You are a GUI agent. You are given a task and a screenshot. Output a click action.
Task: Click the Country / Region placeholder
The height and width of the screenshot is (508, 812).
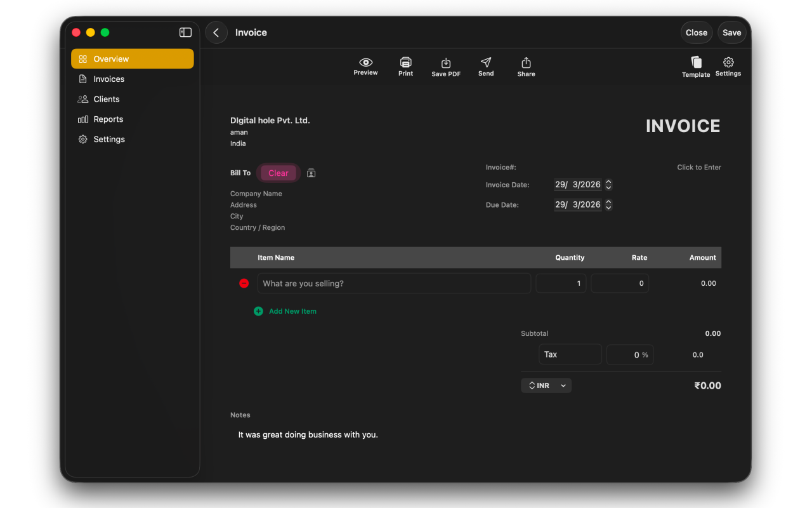(258, 227)
